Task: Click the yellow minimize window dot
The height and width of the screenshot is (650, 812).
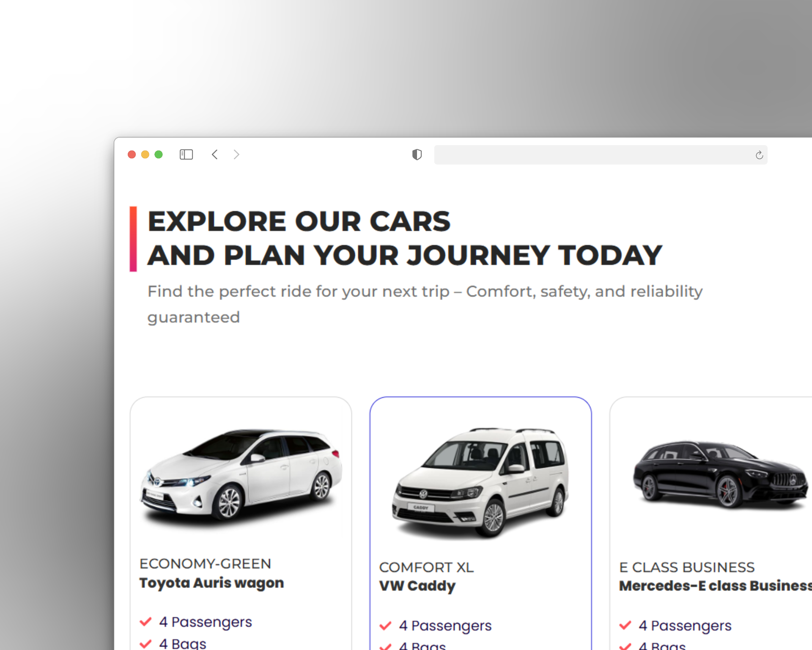Action: [145, 154]
